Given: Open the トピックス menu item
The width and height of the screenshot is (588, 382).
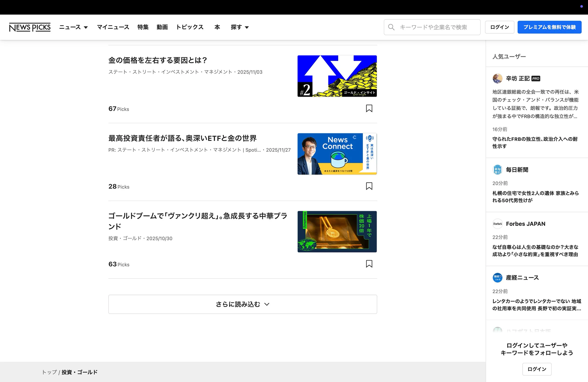Looking at the screenshot, I should pyautogui.click(x=190, y=27).
